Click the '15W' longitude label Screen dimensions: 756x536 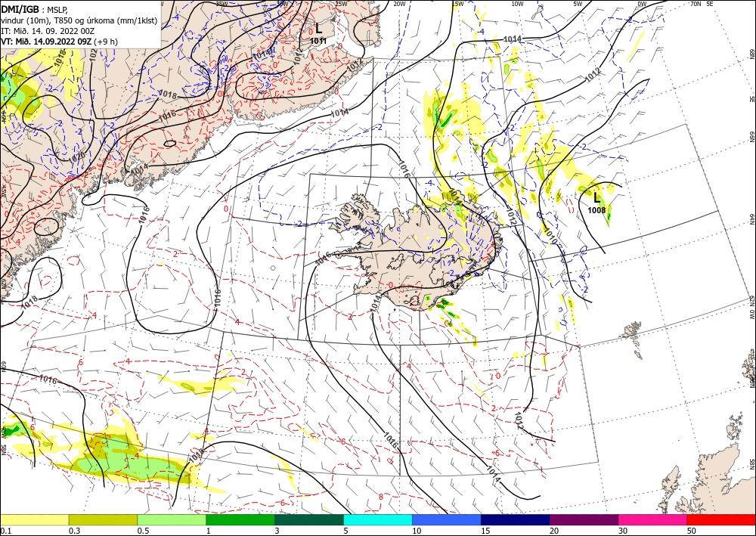(457, 4)
